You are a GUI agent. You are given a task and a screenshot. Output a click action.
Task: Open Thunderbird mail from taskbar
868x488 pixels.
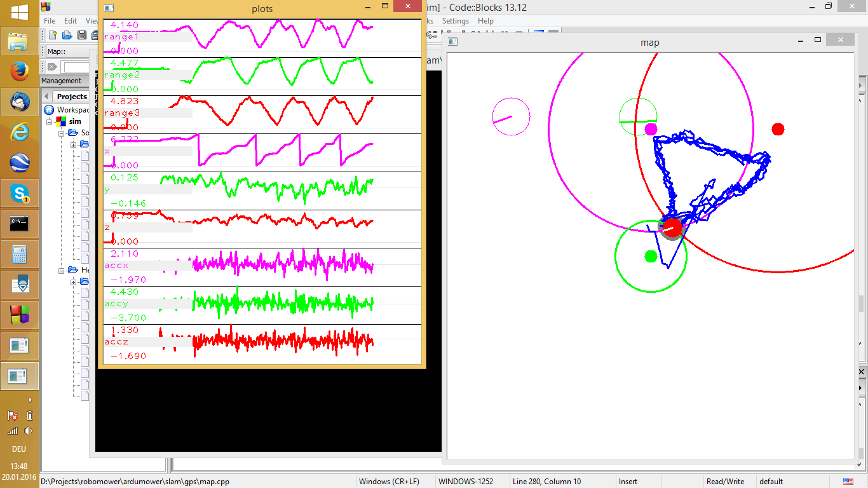[x=19, y=102]
